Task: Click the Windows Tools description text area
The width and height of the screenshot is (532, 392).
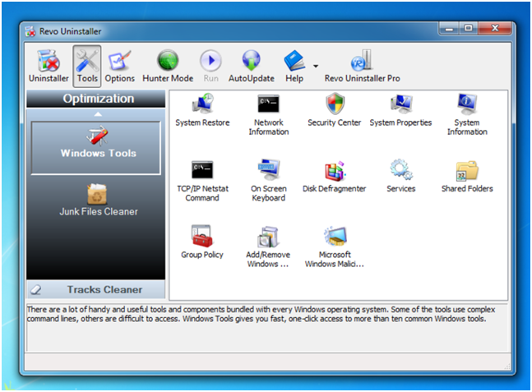Action: coord(268,327)
